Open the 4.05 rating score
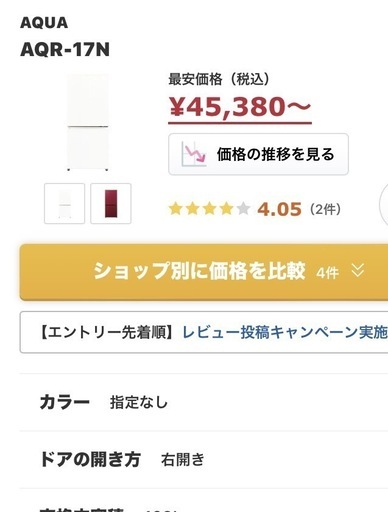Viewport: 388px width, 512px height. click(x=279, y=209)
